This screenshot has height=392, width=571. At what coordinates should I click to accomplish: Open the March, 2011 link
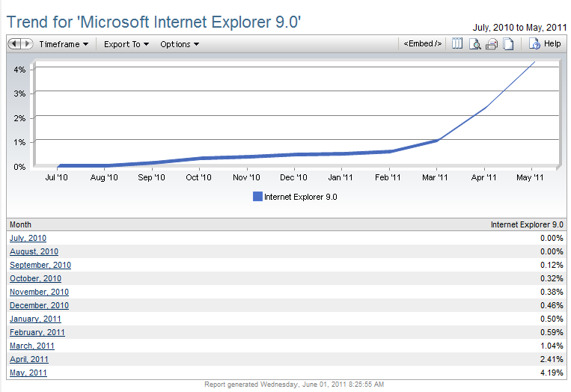(32, 346)
